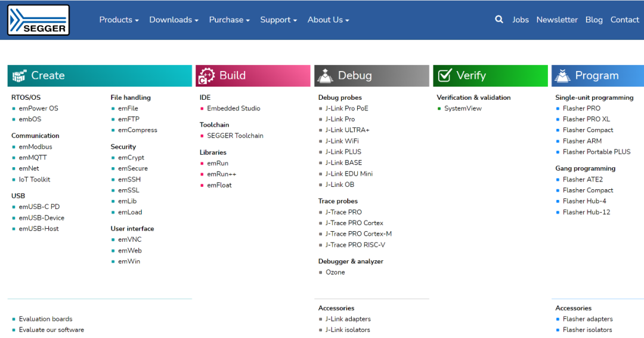Open the embOS link
Image resolution: width=644 pixels, height=338 pixels.
pos(30,119)
